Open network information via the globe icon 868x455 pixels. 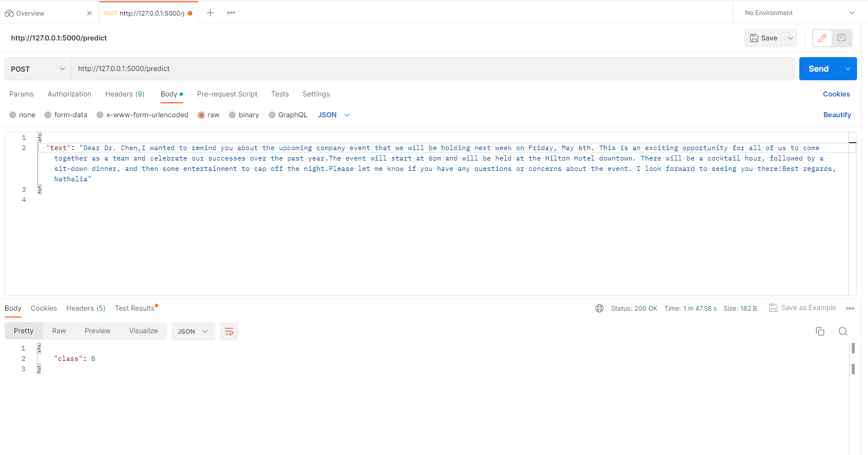(599, 308)
